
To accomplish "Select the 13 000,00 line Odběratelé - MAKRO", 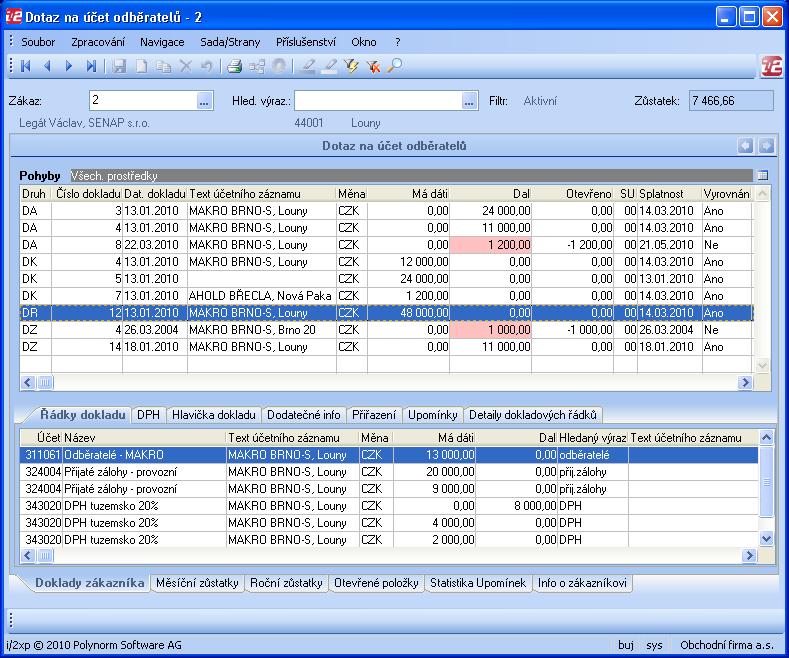I will click(389, 455).
